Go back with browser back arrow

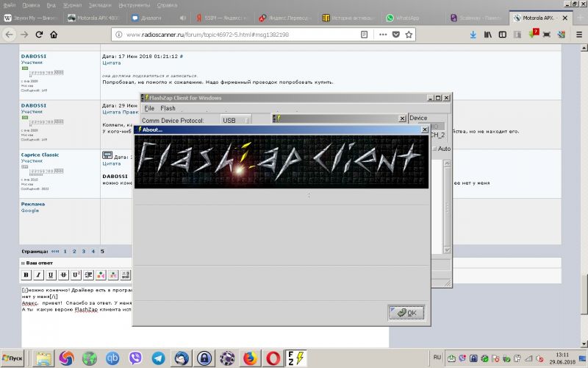tap(9, 35)
